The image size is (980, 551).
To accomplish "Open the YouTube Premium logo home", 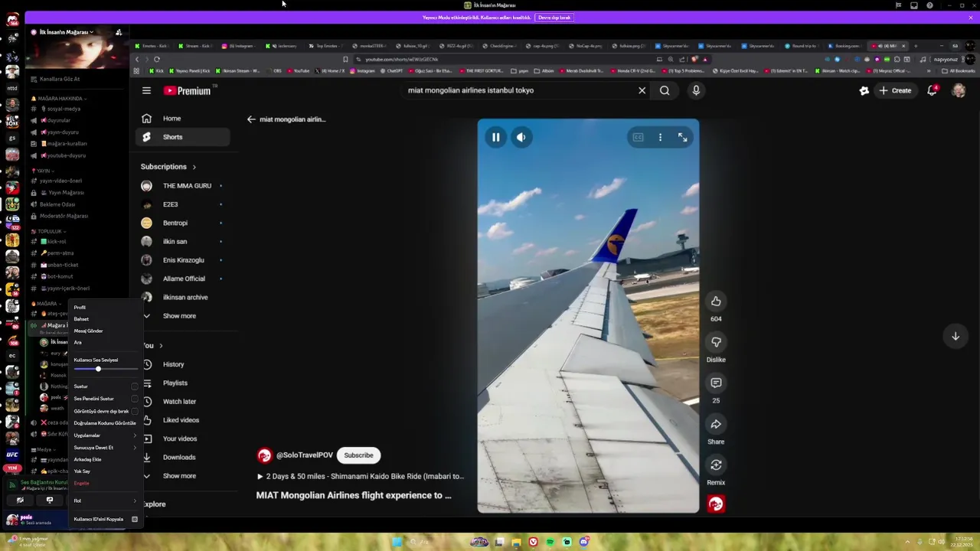I will point(188,90).
